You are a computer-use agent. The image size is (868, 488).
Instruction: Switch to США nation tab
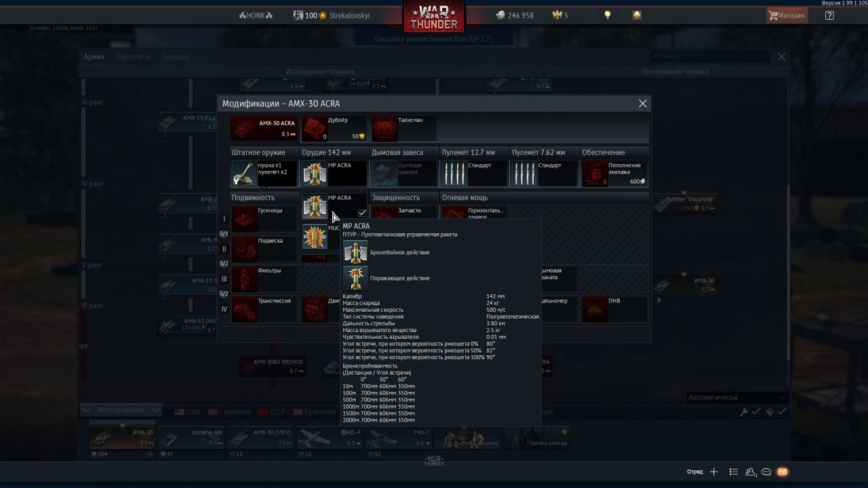pos(188,411)
